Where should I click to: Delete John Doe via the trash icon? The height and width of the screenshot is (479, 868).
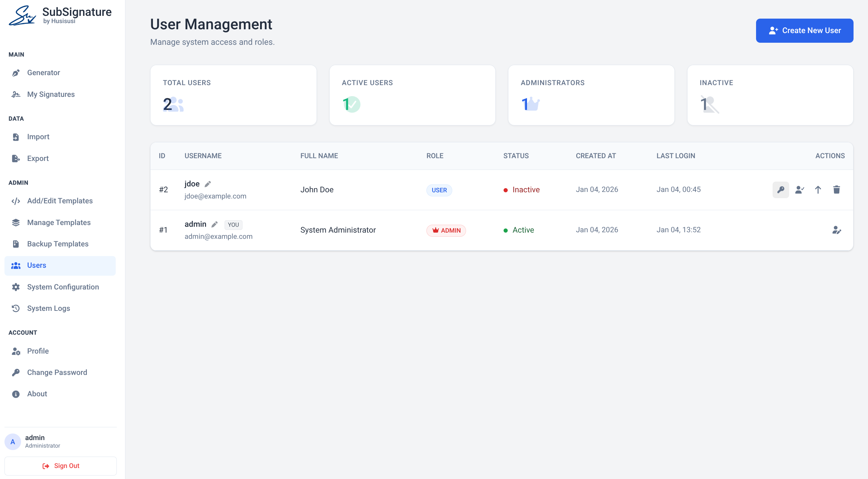tap(837, 190)
